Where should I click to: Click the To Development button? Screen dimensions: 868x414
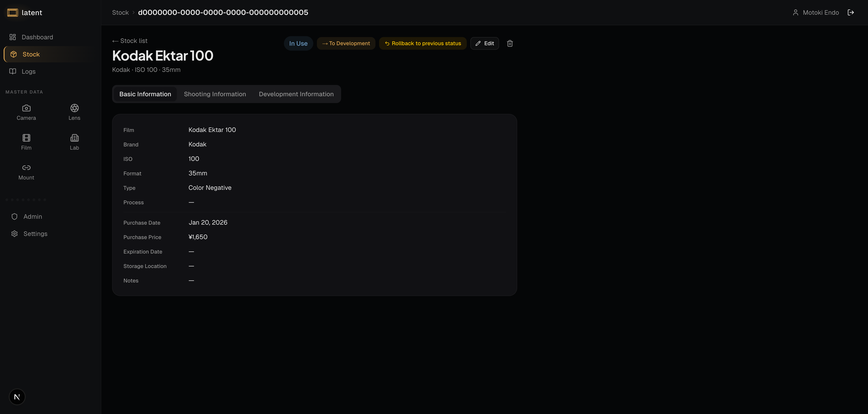click(346, 43)
